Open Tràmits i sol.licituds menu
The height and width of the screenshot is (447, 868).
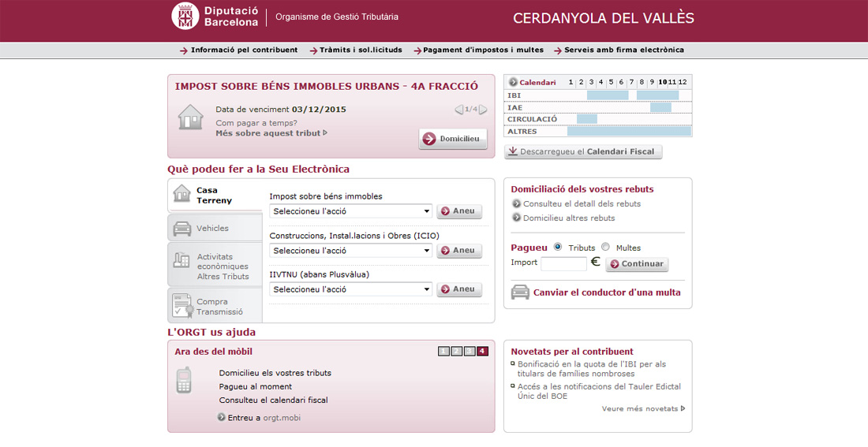tap(356, 50)
